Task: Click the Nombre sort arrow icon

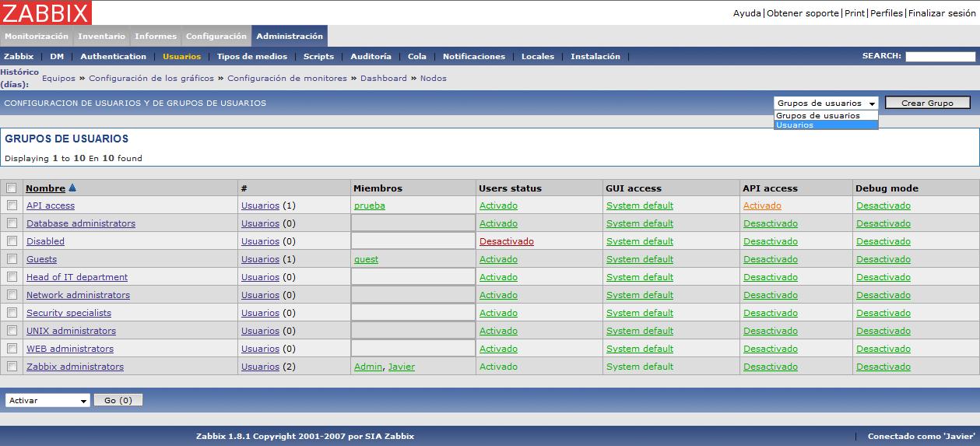Action: click(x=72, y=188)
